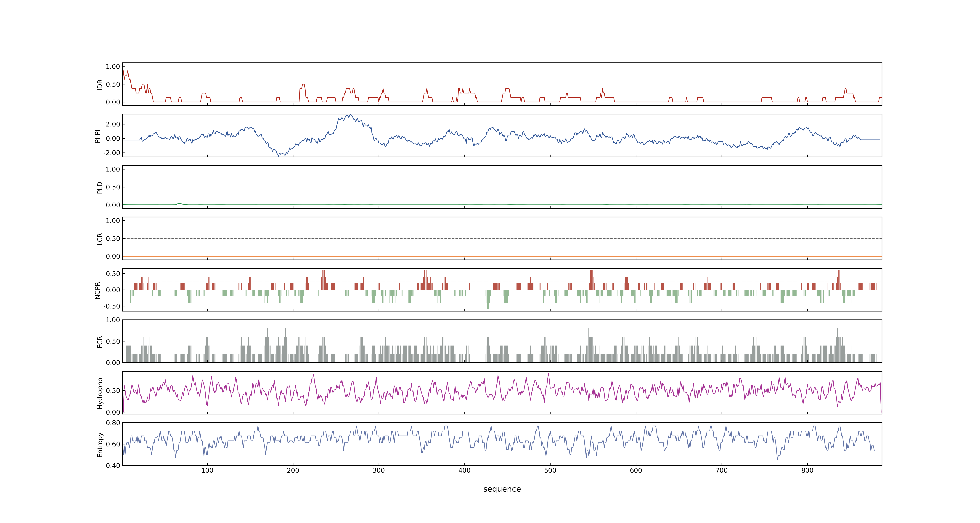Click the 0.50 tick on IDR axis
980x523 pixels.
tap(113, 85)
